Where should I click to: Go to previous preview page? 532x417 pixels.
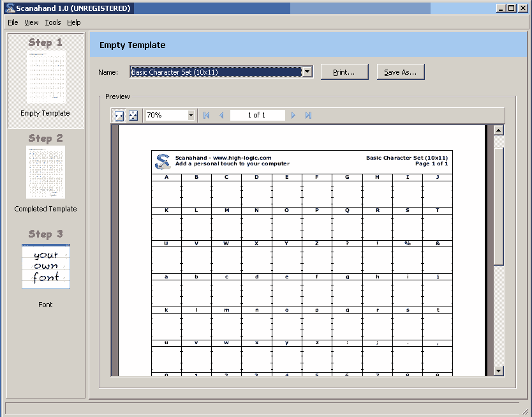coord(221,116)
